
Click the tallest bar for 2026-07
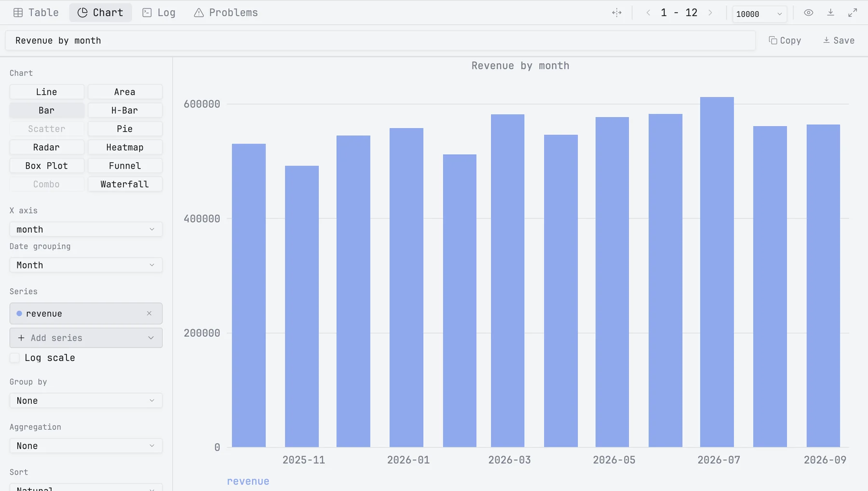[717, 272]
